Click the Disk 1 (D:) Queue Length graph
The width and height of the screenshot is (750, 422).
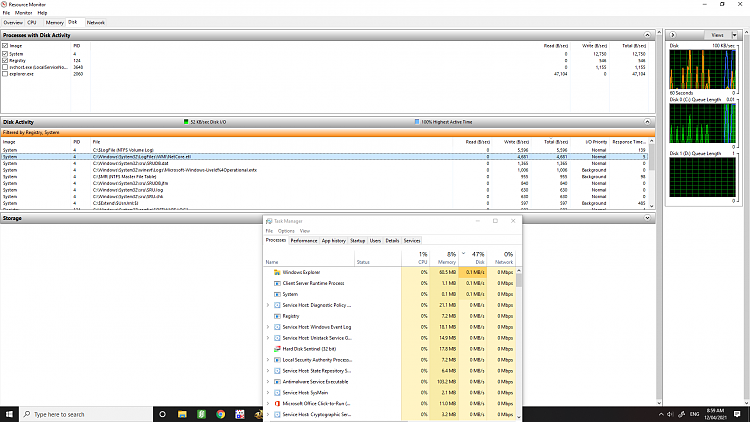coord(702,177)
